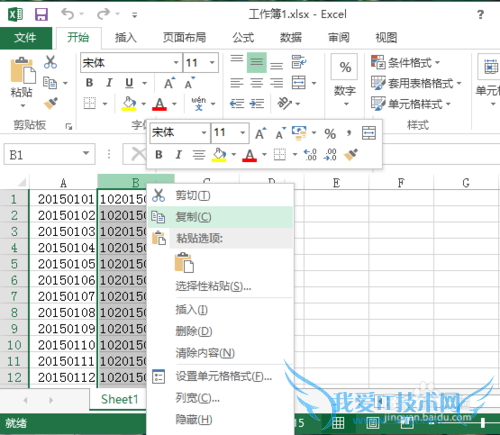Screen dimensions: 500x435
Task: Click the ribbon Copy icon
Action: (50, 83)
